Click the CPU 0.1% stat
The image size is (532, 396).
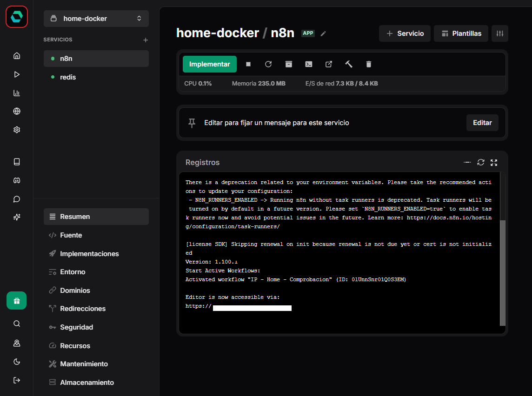tap(198, 83)
